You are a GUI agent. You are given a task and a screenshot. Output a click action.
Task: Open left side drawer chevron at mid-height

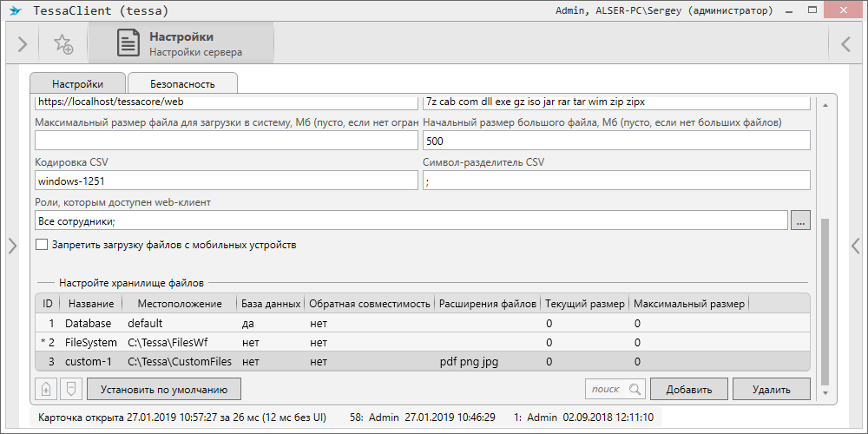tap(12, 246)
